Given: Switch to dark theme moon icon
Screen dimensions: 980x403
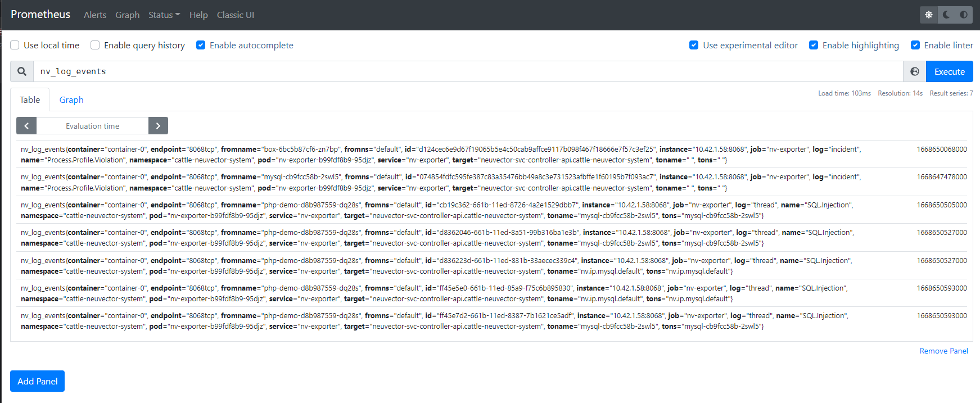Looking at the screenshot, I should click(946, 15).
